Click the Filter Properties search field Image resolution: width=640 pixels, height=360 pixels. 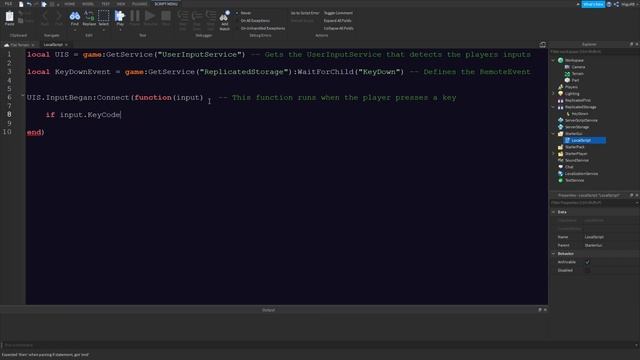coord(594,202)
